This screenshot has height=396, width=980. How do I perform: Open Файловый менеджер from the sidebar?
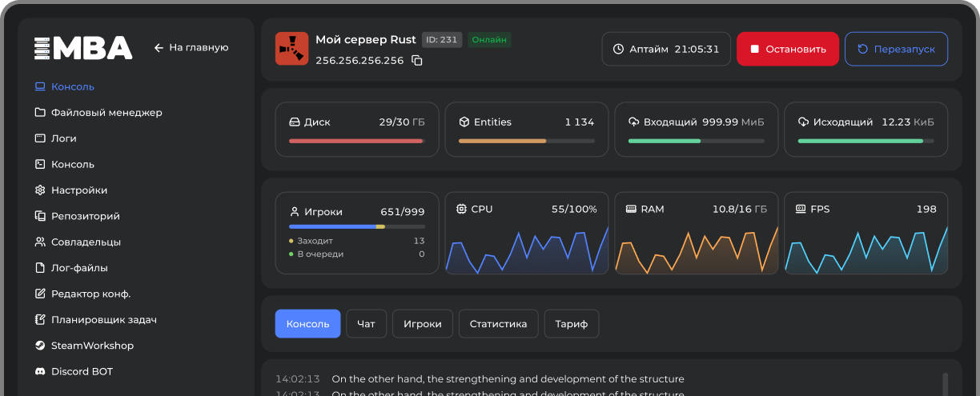[x=106, y=113]
